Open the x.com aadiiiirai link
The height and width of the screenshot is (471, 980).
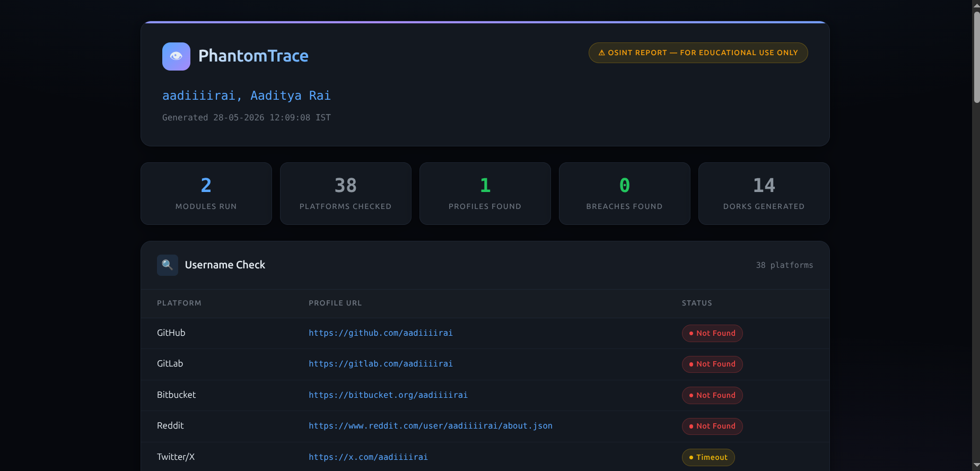[368, 457]
